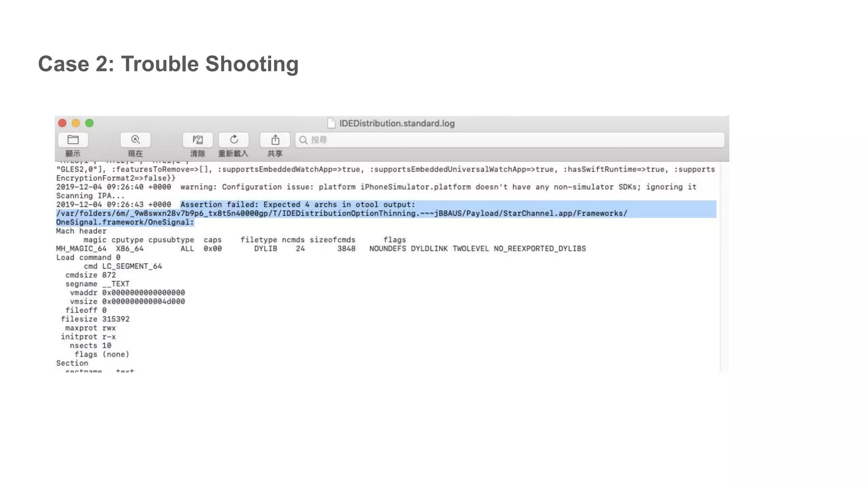The image size is (868, 488).
Task: Click the vertical scrollbar of the log view
Action: coord(724,267)
